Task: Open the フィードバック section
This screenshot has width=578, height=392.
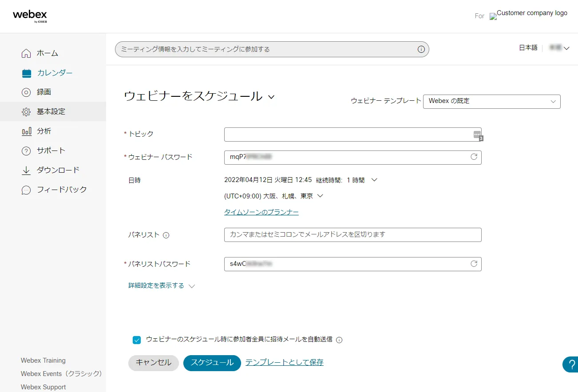Action: click(25, 190)
